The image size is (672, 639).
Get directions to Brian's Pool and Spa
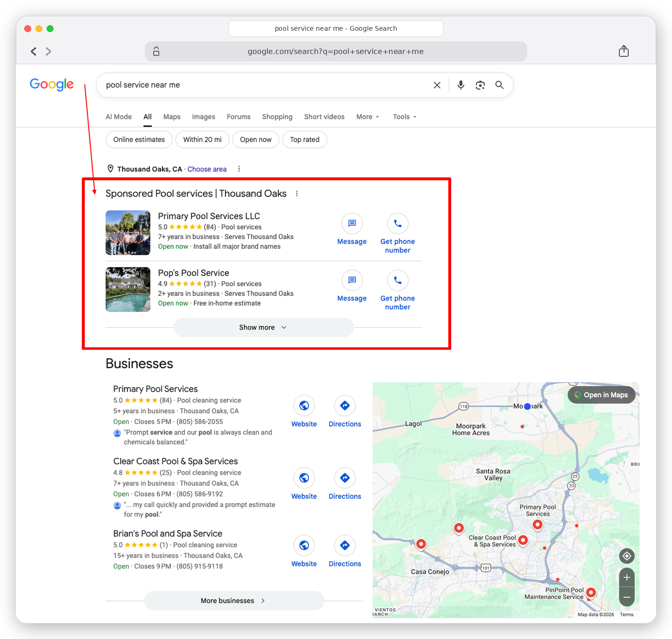(345, 551)
